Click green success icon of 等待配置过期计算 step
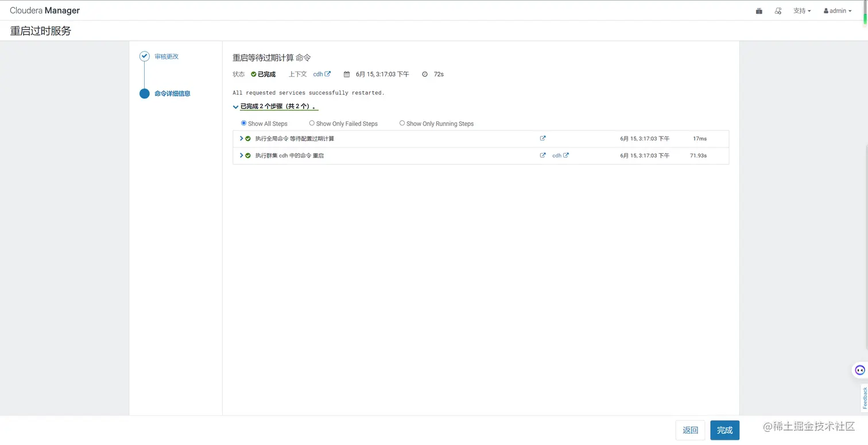Screen dimensions: 868x445 pos(248,139)
